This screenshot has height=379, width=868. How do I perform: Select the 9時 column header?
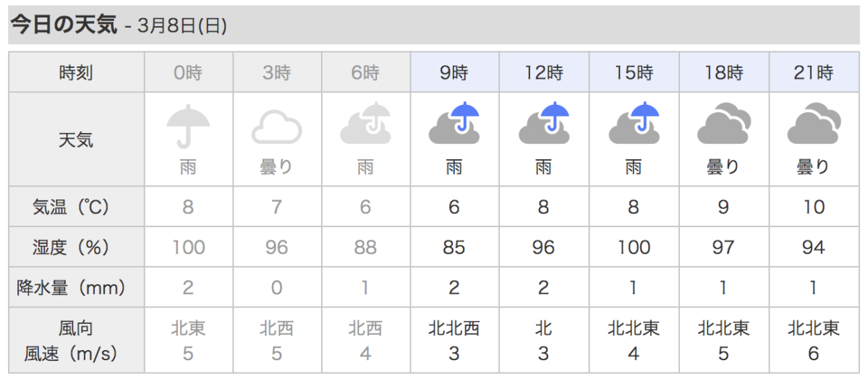[x=454, y=72]
